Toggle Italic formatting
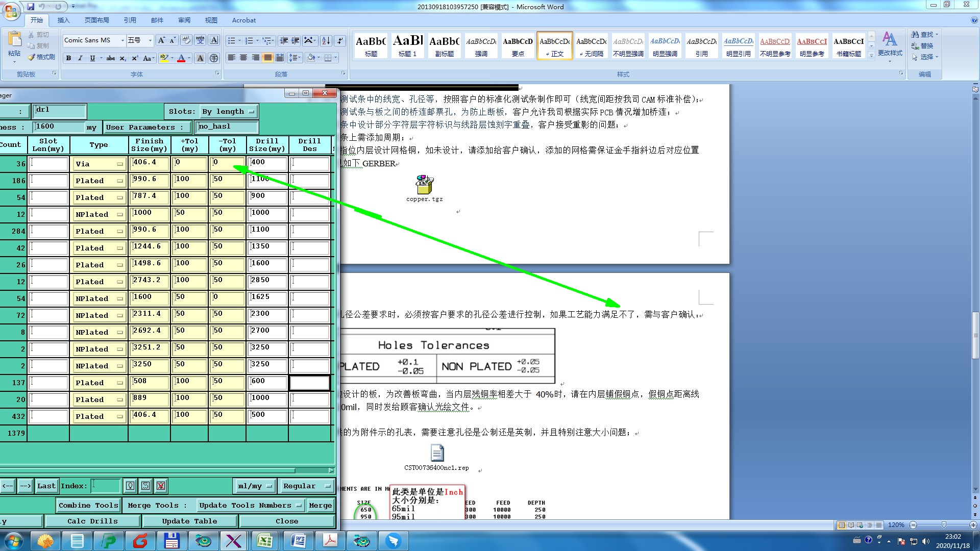Viewport: 980px width, 551px height. click(x=80, y=58)
